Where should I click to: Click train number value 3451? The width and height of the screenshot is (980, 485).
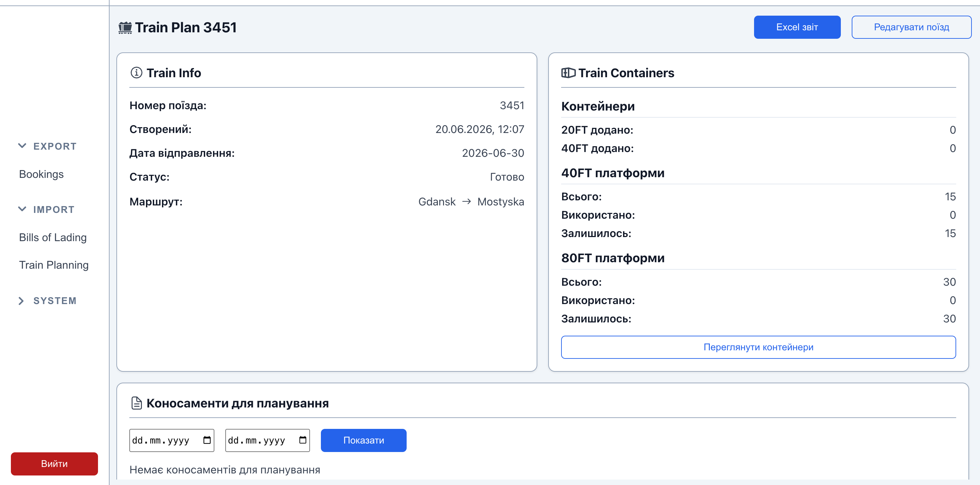[x=512, y=105]
